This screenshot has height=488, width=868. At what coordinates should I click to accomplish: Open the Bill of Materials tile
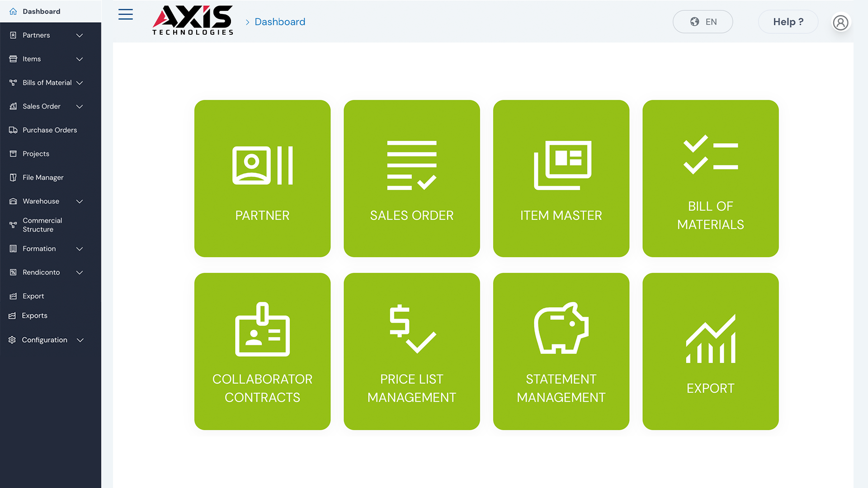(x=710, y=178)
